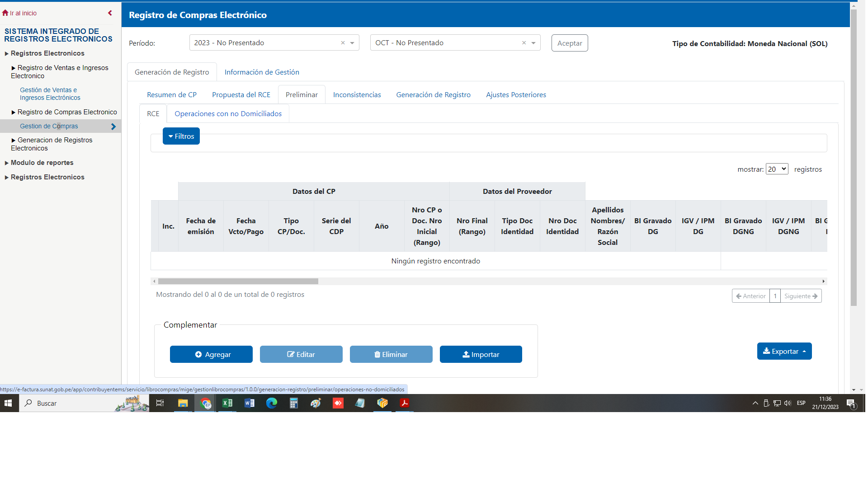Open Adobe Acrobat from the taskbar
This screenshot has height=488, width=868.
point(404,403)
